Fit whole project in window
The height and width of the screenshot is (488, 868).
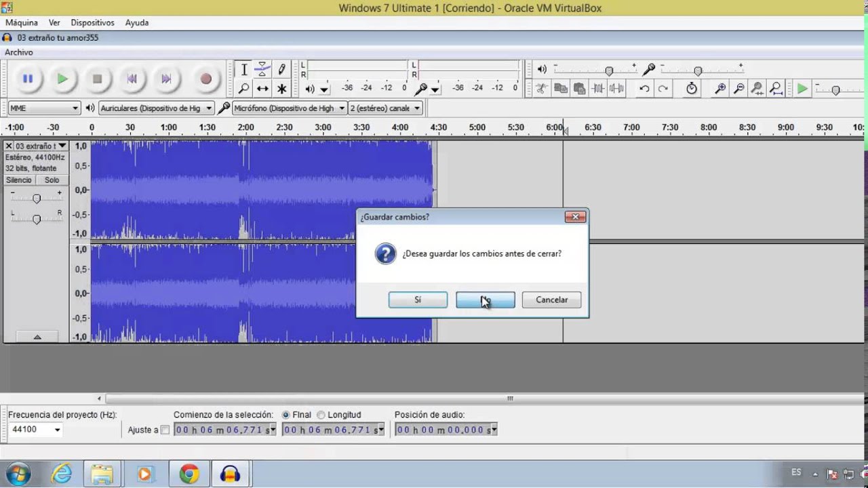coord(776,88)
